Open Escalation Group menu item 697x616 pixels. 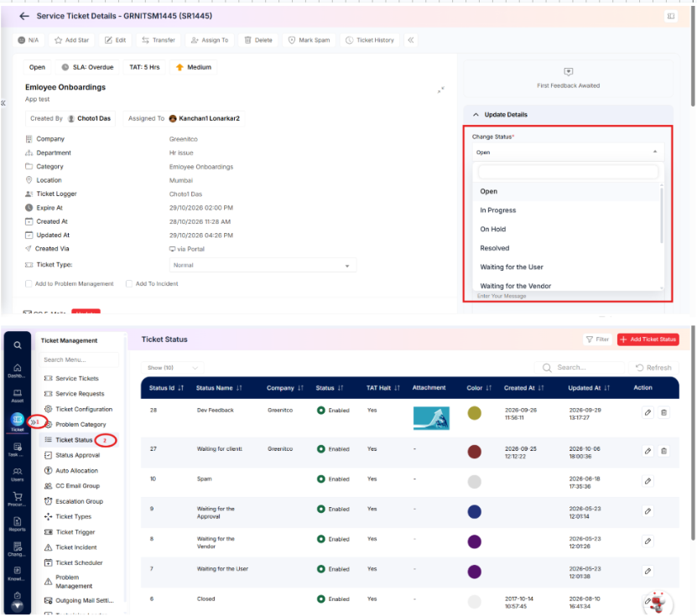pyautogui.click(x=79, y=501)
